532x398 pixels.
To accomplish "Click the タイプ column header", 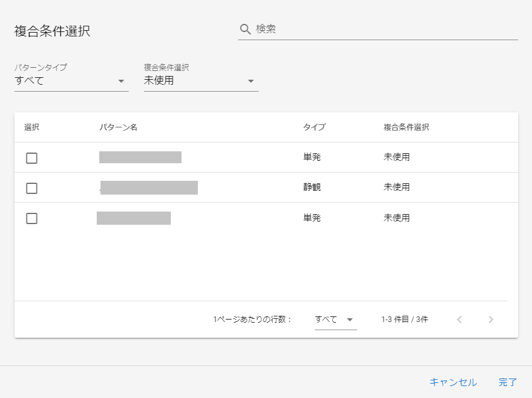I will [x=314, y=127].
